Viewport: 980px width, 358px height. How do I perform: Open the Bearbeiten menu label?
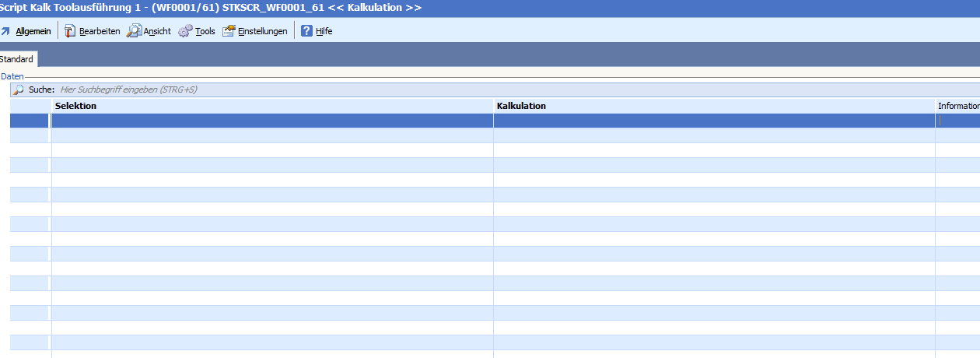coord(100,31)
